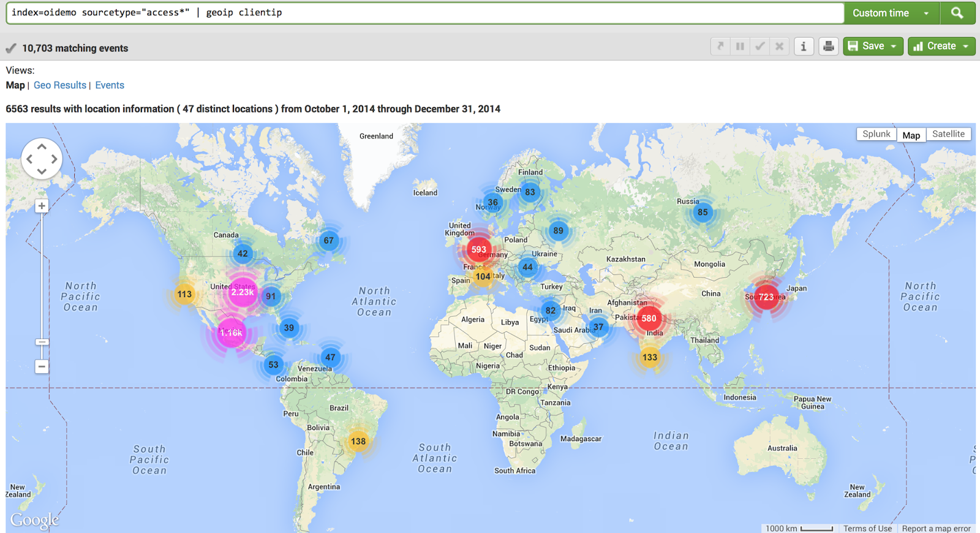Click the 39 cluster near the Caribbean
This screenshot has width=980, height=533.
[289, 328]
